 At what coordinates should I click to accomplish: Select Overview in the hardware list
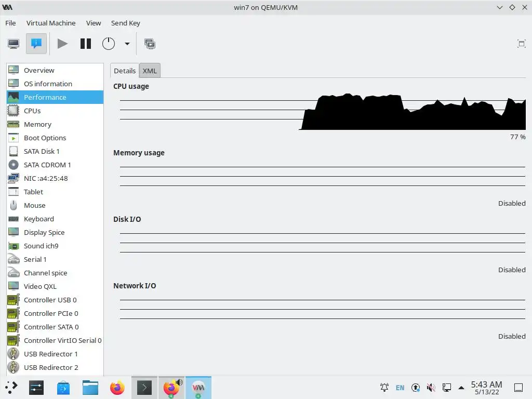click(x=55, y=70)
